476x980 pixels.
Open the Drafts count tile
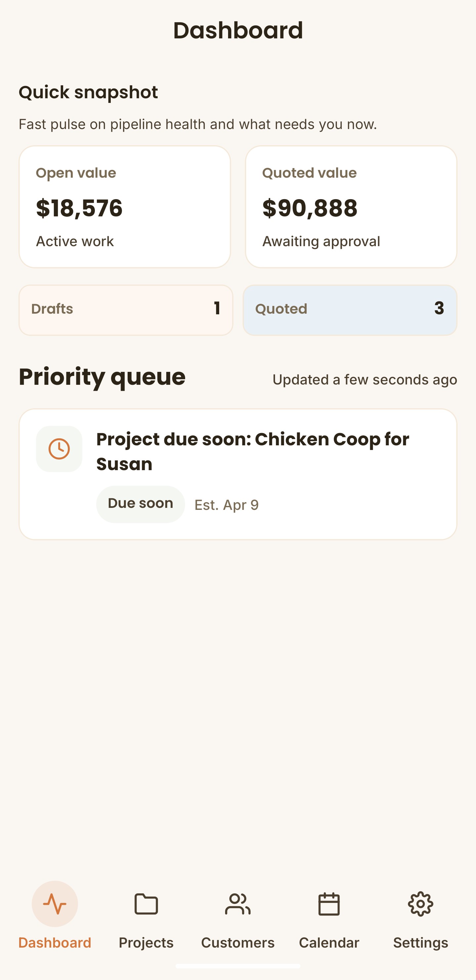(126, 310)
